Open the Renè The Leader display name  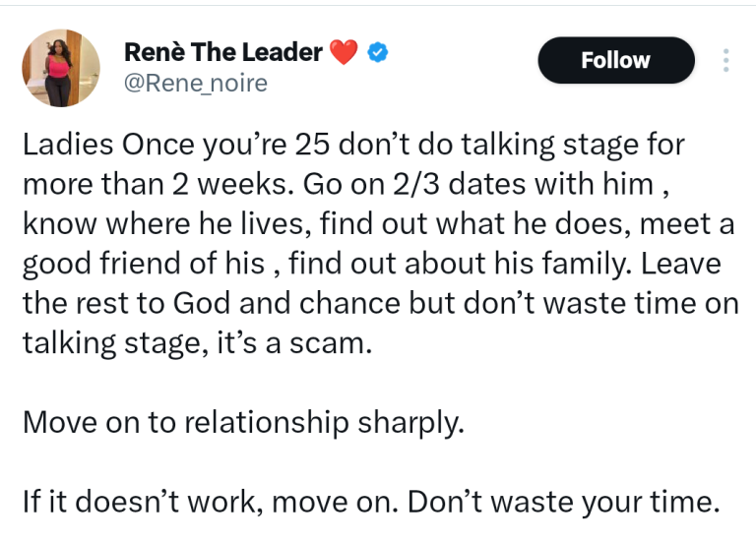(x=223, y=52)
